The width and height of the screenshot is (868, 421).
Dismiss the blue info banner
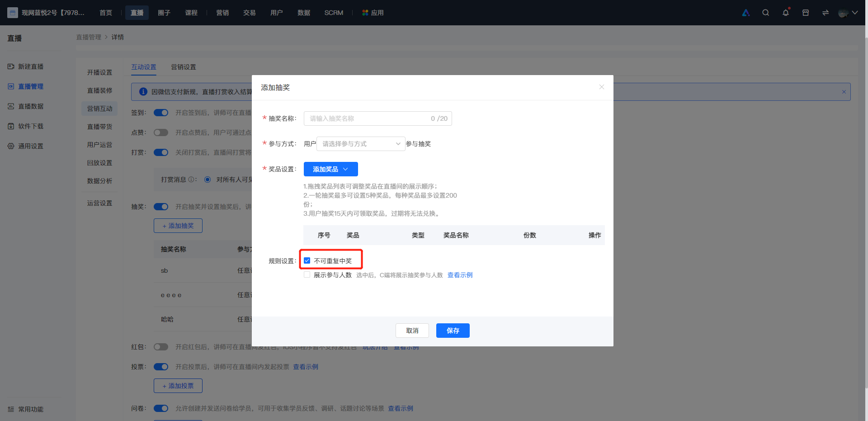tap(844, 92)
